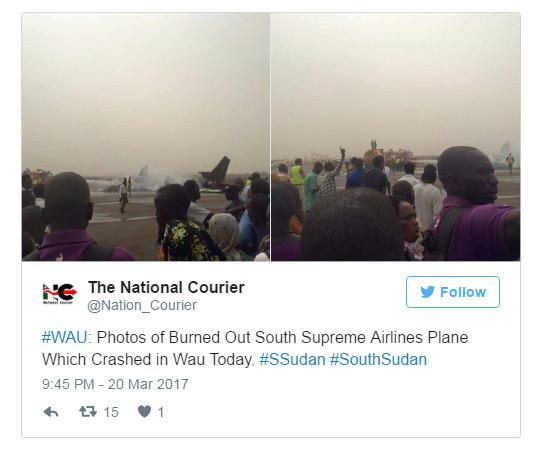The height and width of the screenshot is (451, 539).
Task: Open The National Courier avatar logo
Action: (59, 293)
